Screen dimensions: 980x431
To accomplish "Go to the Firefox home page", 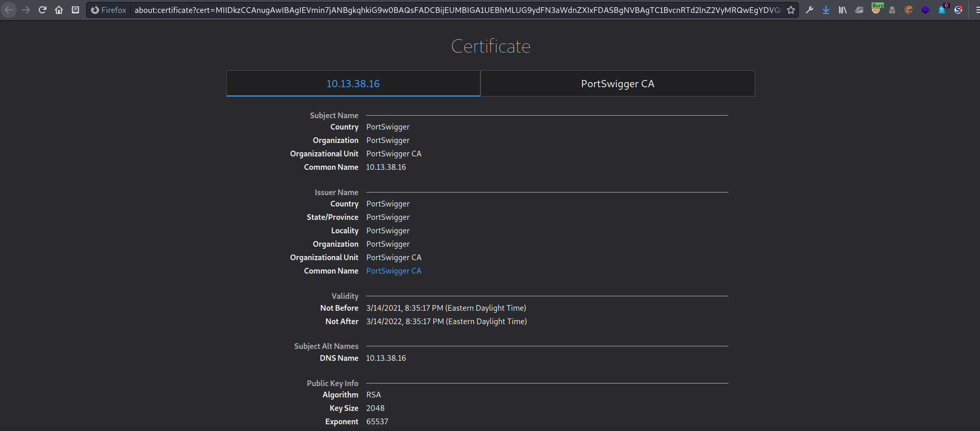I will coord(59,10).
